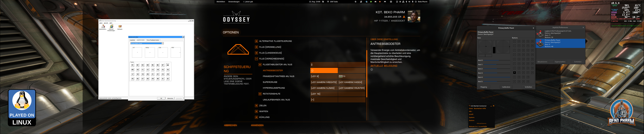This screenshot has height=134, width=644.
Task: Click the info icon under Aktuelle Belegung
Action: 372,70
